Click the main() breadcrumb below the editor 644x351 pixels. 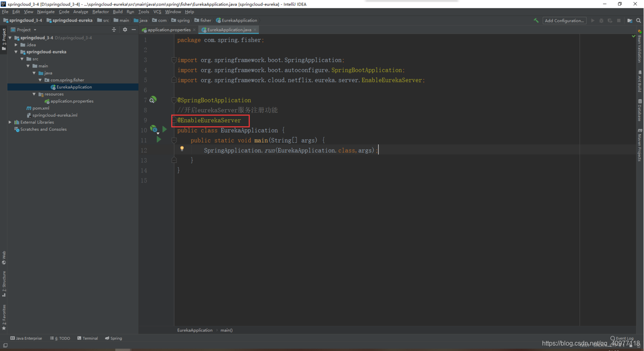[x=226, y=330]
